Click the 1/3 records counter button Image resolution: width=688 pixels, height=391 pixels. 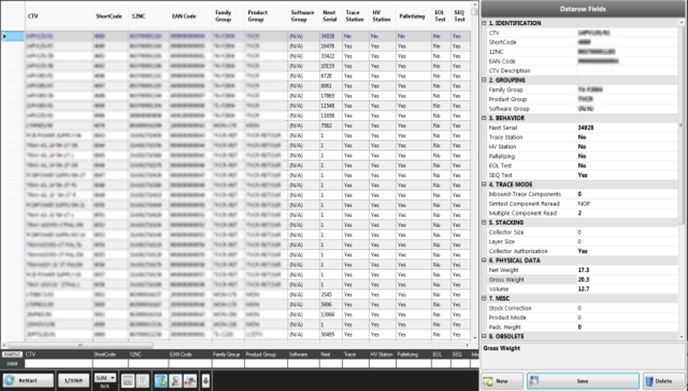click(74, 380)
